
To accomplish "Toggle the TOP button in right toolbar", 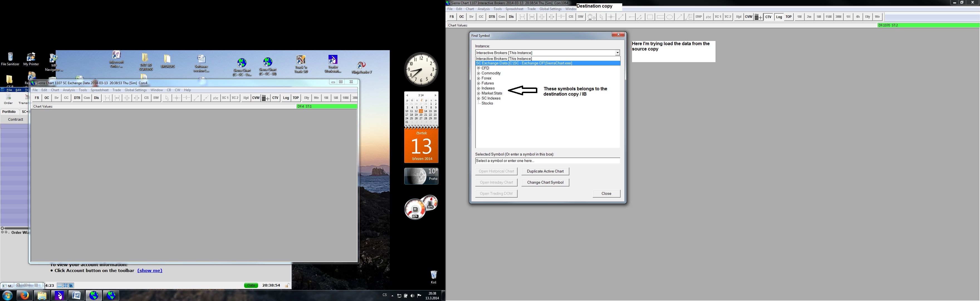I will tap(789, 17).
